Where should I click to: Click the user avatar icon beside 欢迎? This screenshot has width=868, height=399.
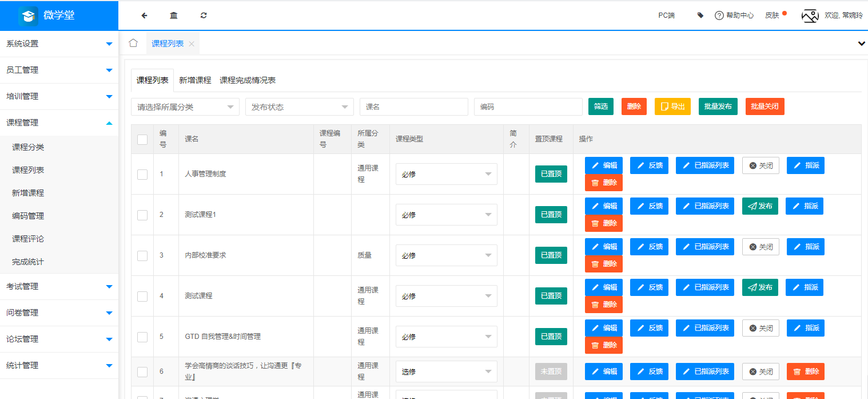coord(810,15)
